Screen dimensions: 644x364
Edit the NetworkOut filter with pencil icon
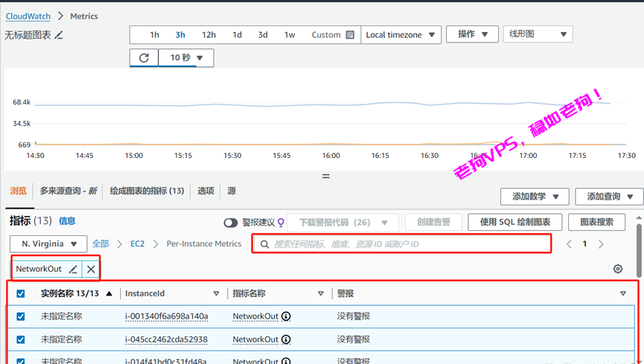(73, 269)
